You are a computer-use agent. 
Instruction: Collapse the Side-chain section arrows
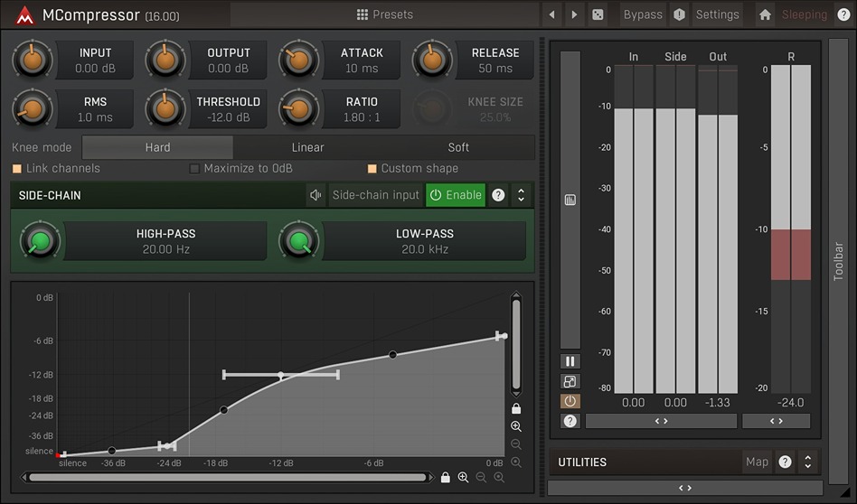click(x=521, y=195)
